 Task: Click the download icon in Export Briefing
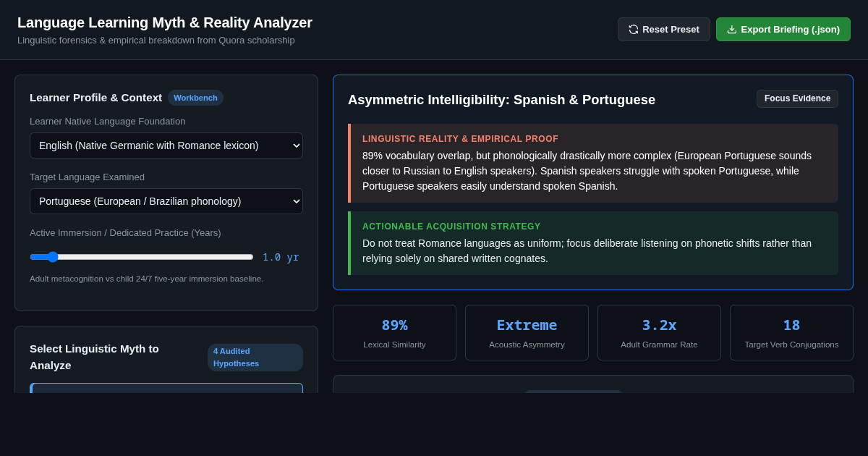click(x=732, y=30)
